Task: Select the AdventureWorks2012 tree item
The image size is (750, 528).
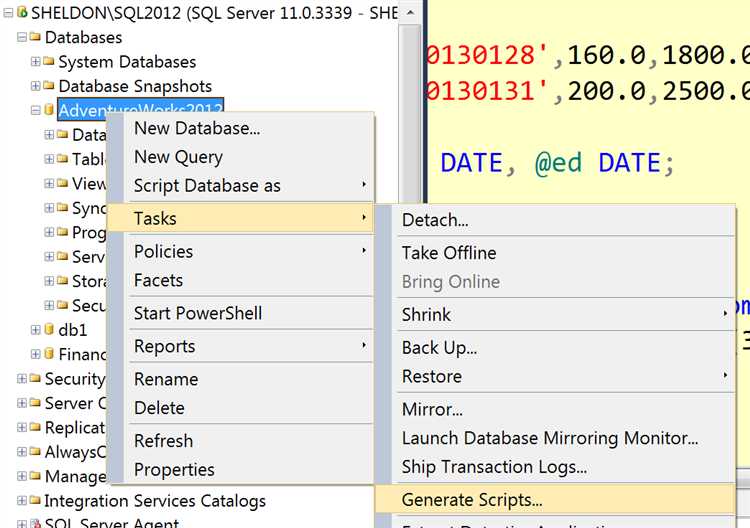Action: (x=140, y=110)
